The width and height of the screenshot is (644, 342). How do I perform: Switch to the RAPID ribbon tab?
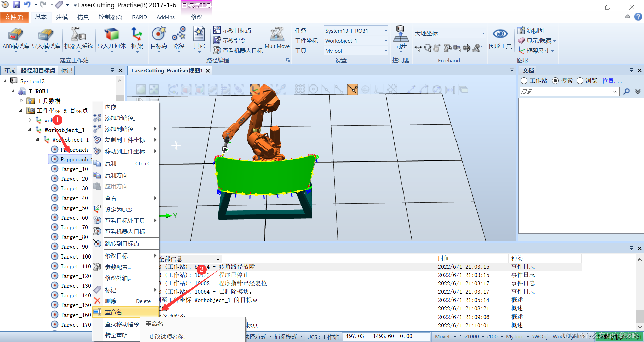click(x=140, y=17)
